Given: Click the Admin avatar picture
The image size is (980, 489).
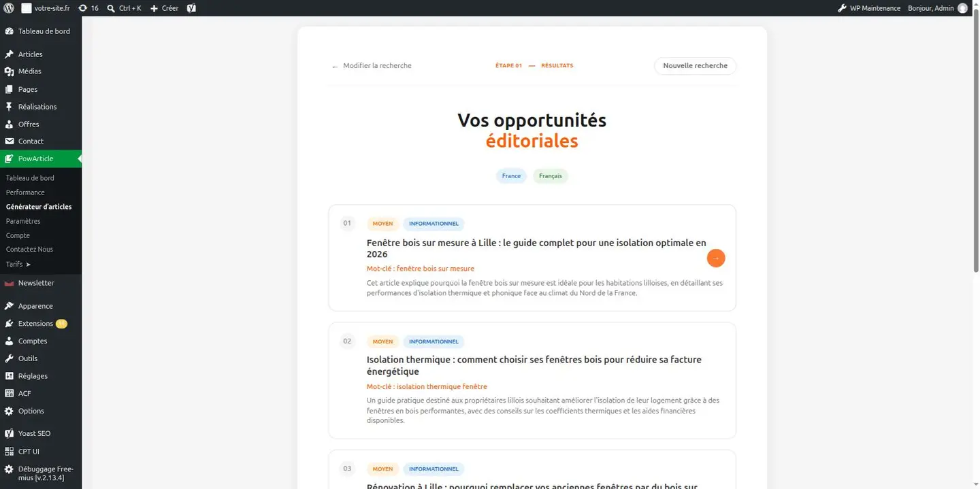Looking at the screenshot, I should [963, 8].
